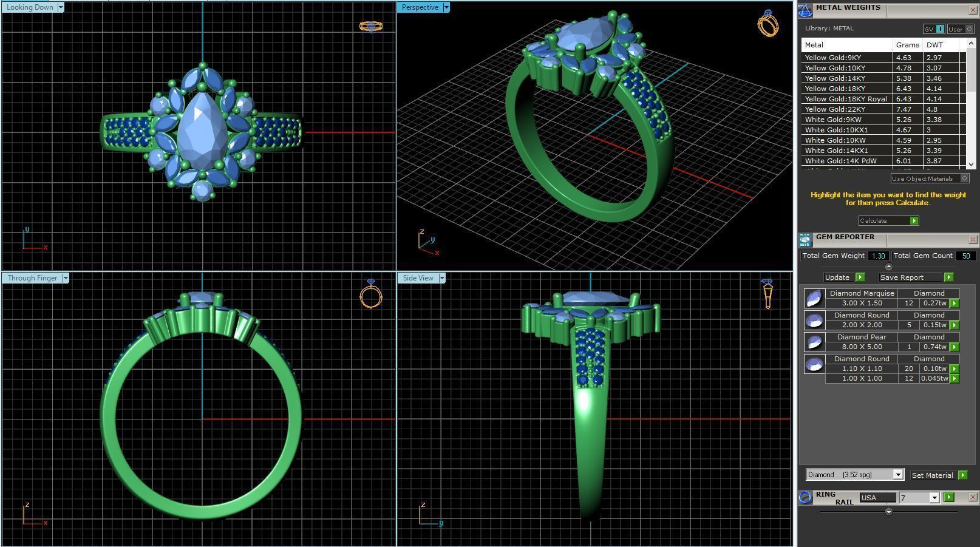Click the Calculate button
Viewport: 980px width, 547px height.
[x=888, y=220]
